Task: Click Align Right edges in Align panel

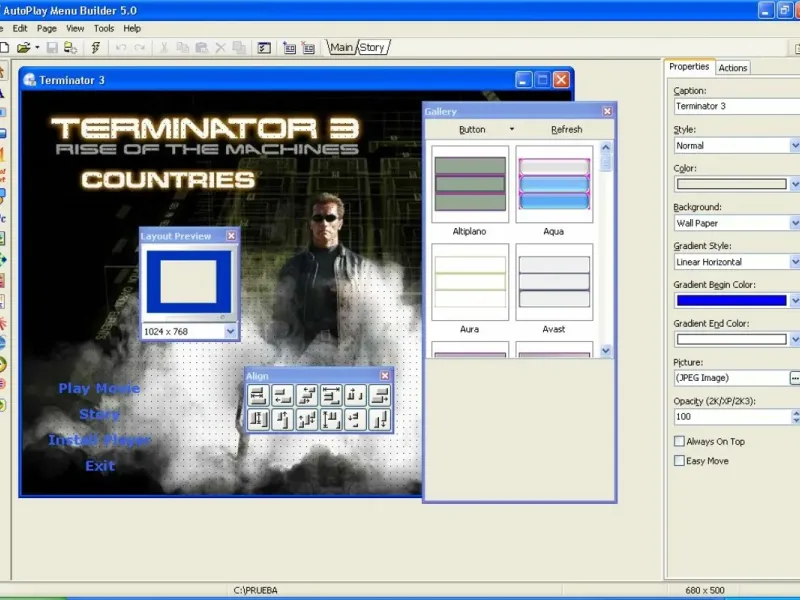Action: click(x=380, y=395)
